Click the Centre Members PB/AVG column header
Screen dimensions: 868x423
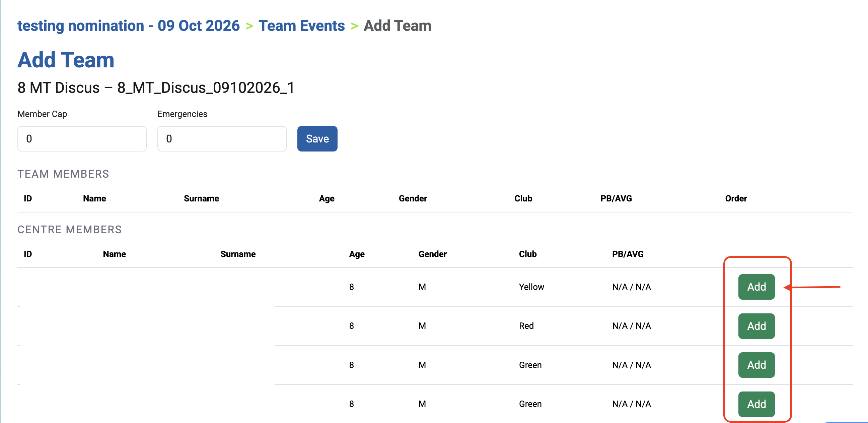[628, 254]
